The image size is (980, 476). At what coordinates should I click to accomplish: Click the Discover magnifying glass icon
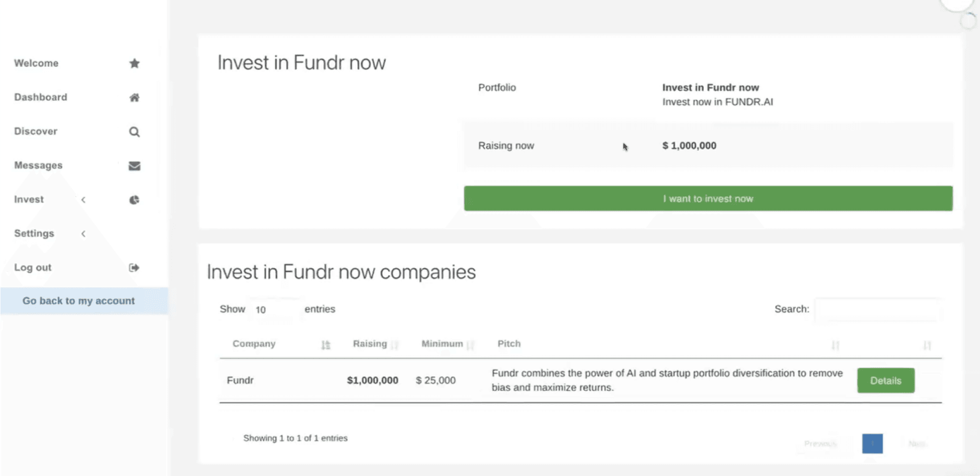pyautogui.click(x=134, y=132)
